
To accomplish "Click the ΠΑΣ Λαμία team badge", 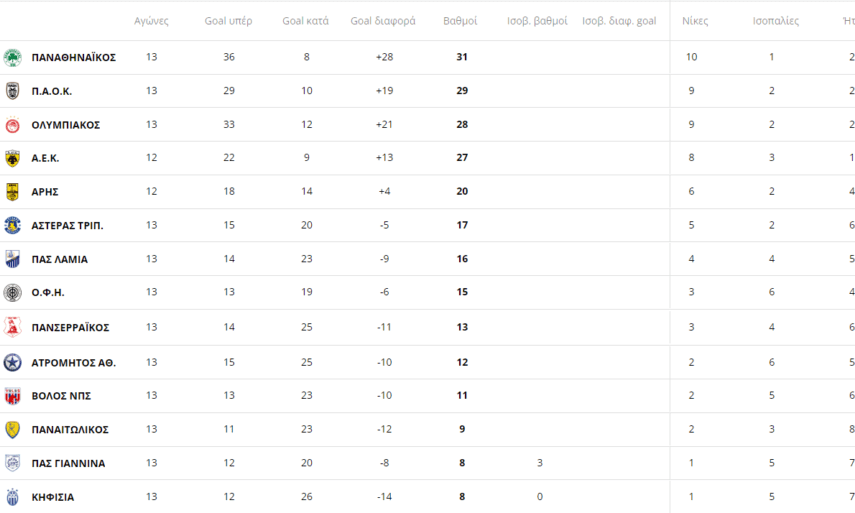I will click(x=13, y=259).
